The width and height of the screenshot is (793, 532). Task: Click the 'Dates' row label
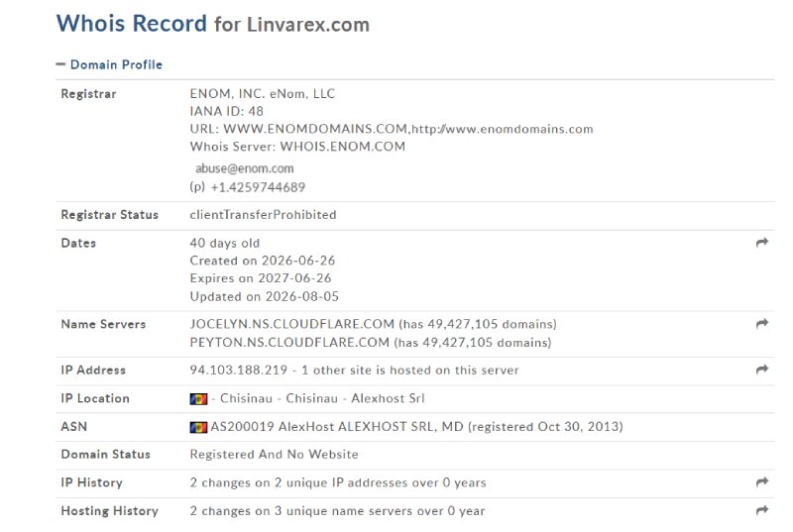click(78, 243)
